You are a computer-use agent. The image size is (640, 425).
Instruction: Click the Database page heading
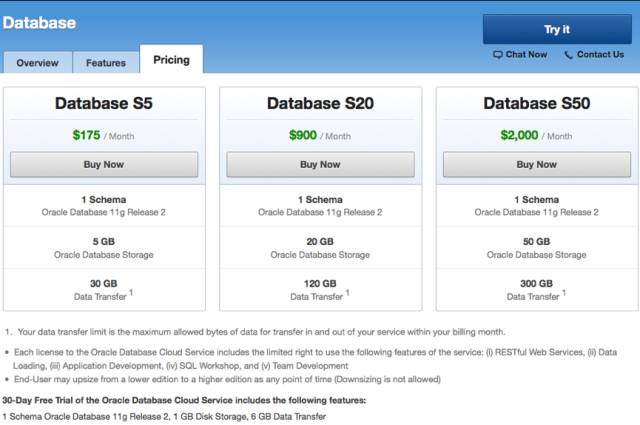point(39,23)
